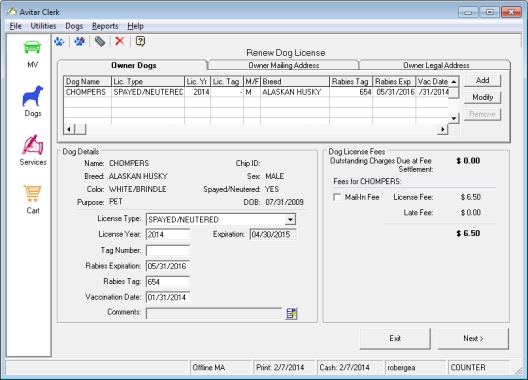Click the M/F column header
This screenshot has height=380, width=528.
tap(252, 82)
